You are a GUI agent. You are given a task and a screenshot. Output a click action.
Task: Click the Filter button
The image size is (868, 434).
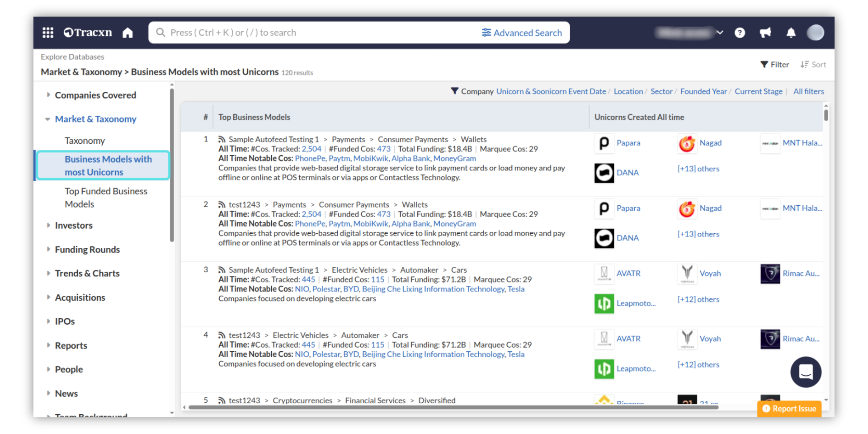click(774, 65)
